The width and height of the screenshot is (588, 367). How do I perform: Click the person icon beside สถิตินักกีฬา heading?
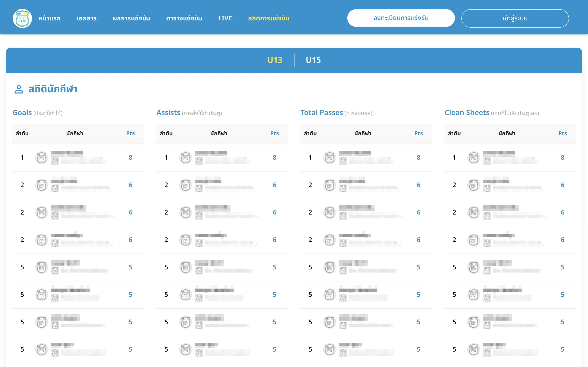19,89
